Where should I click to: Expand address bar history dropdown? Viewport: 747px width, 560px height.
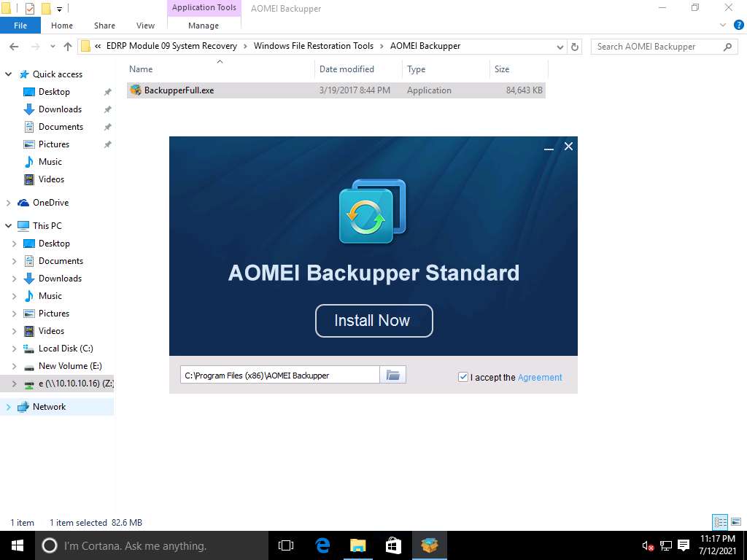pyautogui.click(x=560, y=47)
